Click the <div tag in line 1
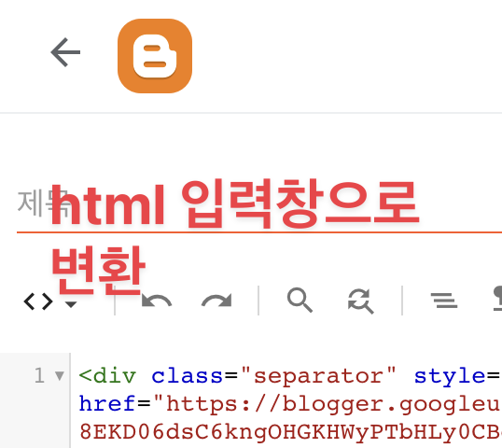The image size is (502, 448). (107, 376)
